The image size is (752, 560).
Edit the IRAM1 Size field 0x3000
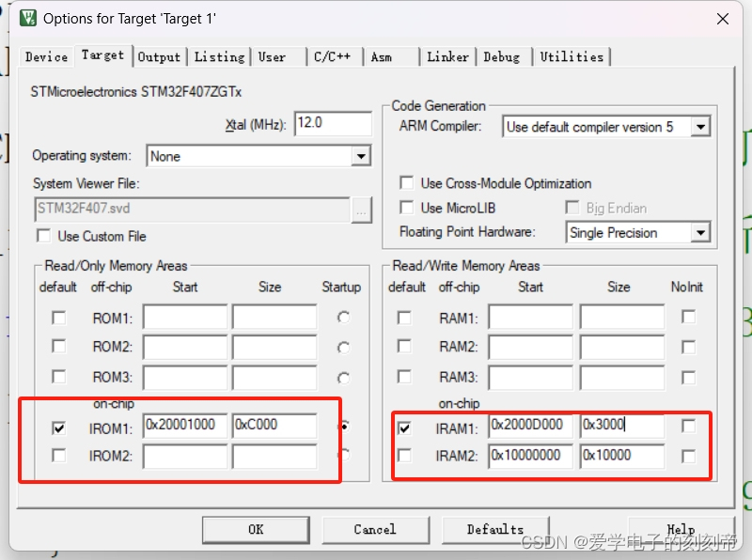[622, 426]
